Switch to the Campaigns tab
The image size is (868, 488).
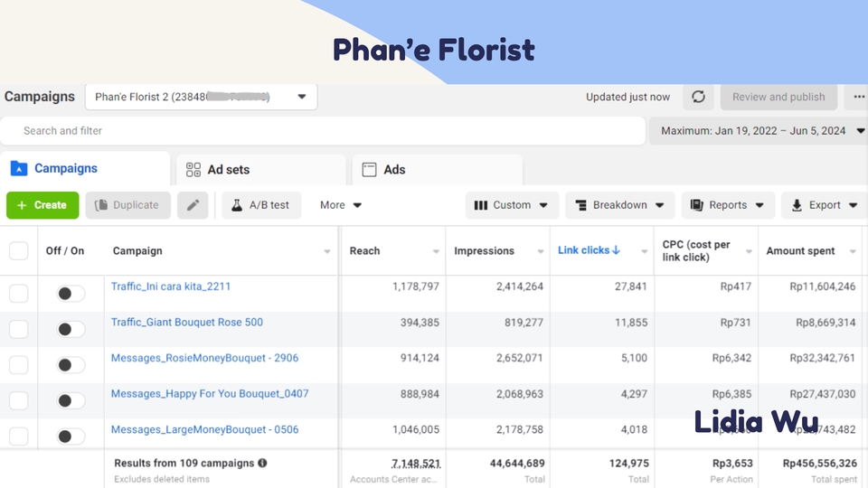click(85, 168)
